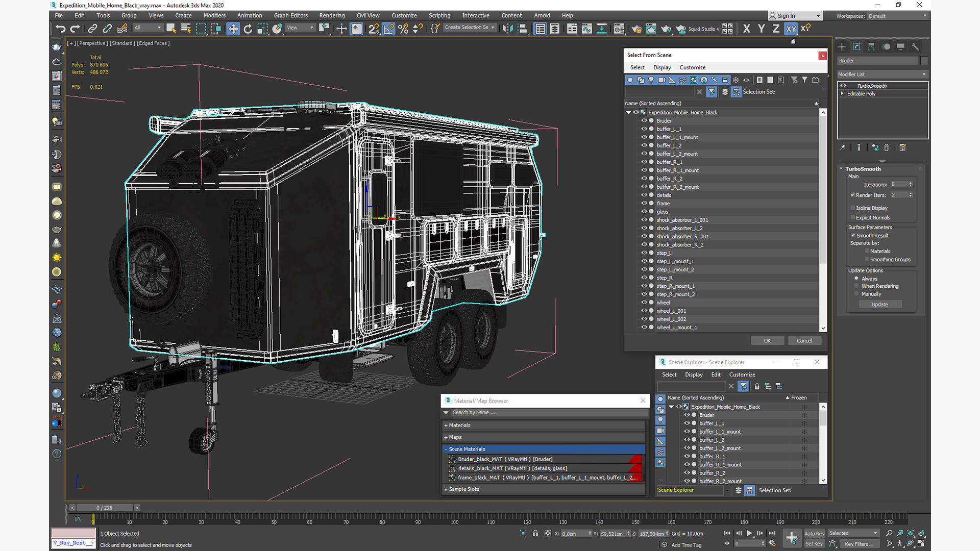Open the Schematic View icon
Viewport: 980px width, 551px height.
tap(602, 29)
